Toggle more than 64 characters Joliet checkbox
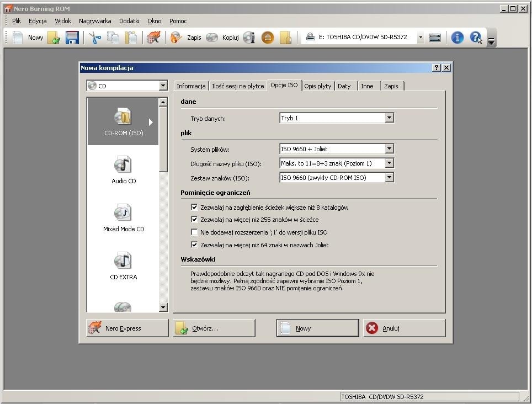 coord(194,244)
